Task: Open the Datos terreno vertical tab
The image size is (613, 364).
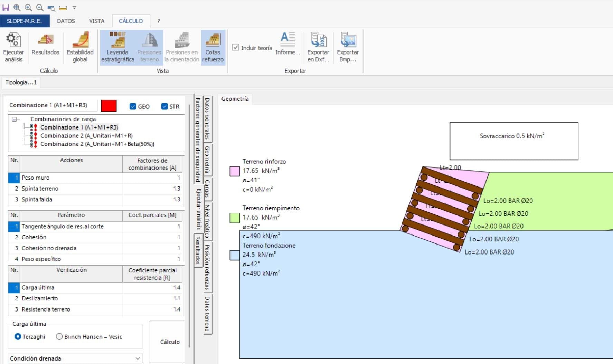Action: pyautogui.click(x=207, y=313)
